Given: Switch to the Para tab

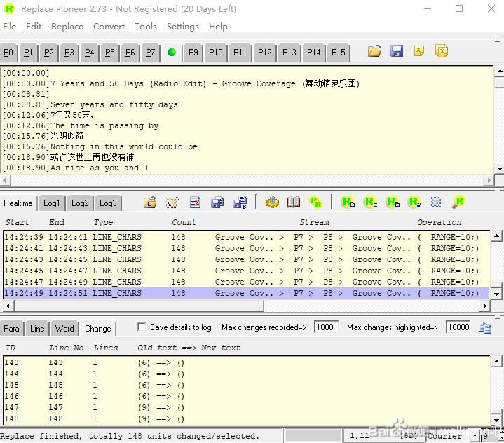Looking at the screenshot, I should 12,329.
